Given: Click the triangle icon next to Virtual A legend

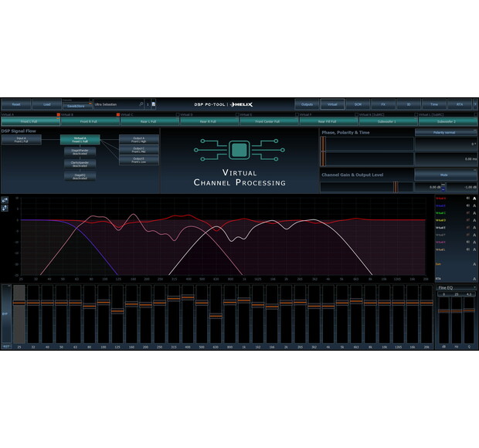Looking at the screenshot, I should point(474,199).
